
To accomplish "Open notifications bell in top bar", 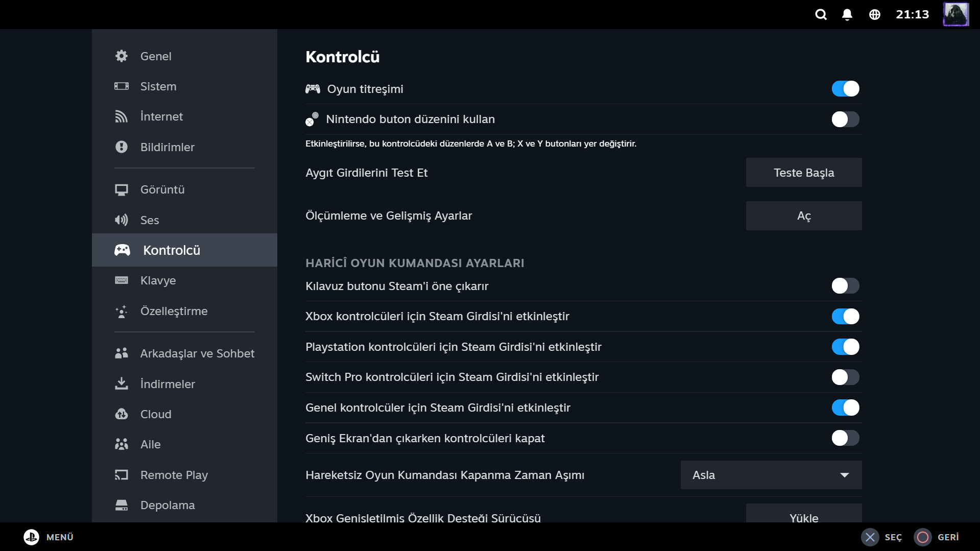I will point(847,14).
